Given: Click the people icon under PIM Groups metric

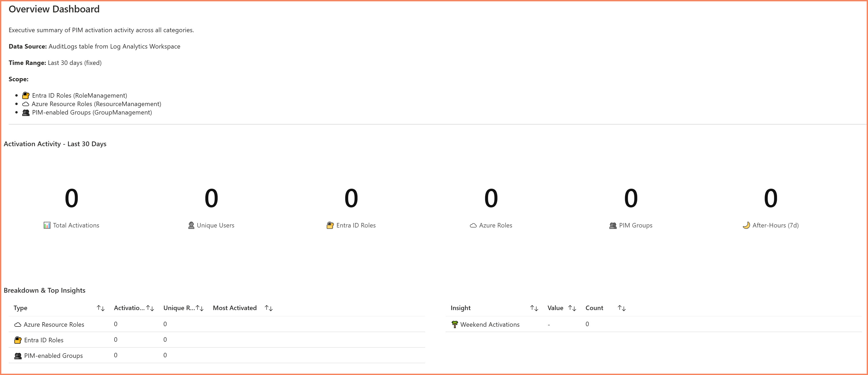Looking at the screenshot, I should (x=613, y=225).
